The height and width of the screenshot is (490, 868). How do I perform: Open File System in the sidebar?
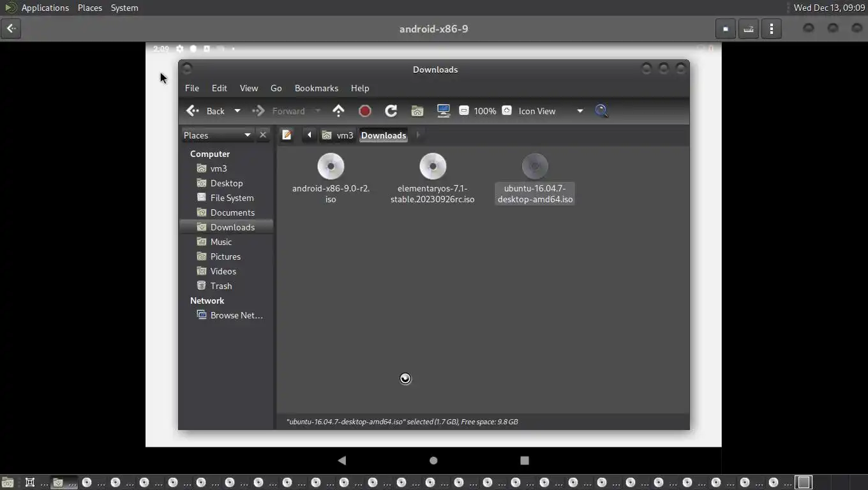pos(227,198)
